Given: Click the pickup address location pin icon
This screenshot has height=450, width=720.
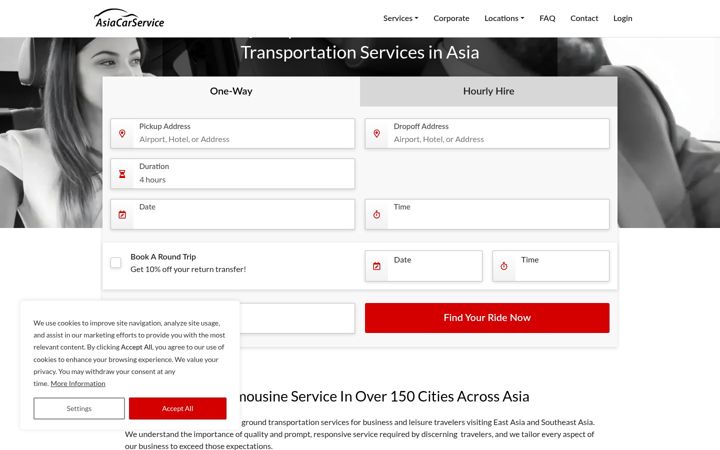Looking at the screenshot, I should point(122,134).
